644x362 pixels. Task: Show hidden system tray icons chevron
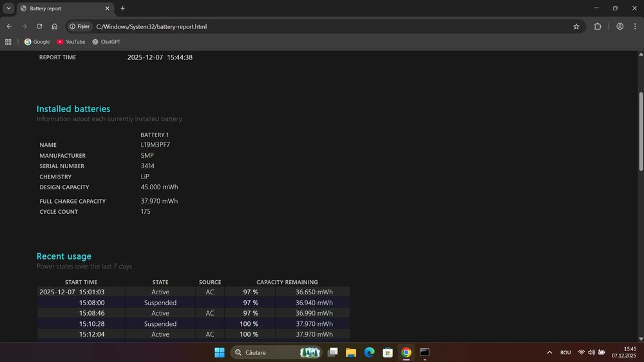(549, 352)
